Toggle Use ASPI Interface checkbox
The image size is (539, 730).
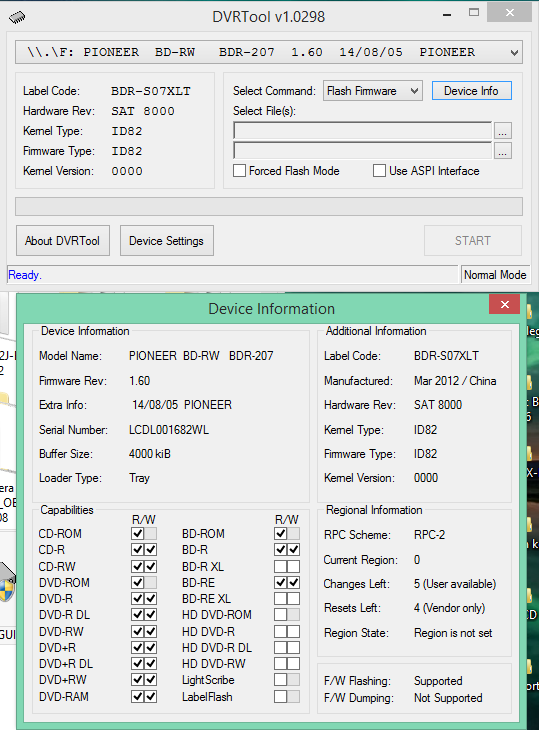[x=379, y=171]
